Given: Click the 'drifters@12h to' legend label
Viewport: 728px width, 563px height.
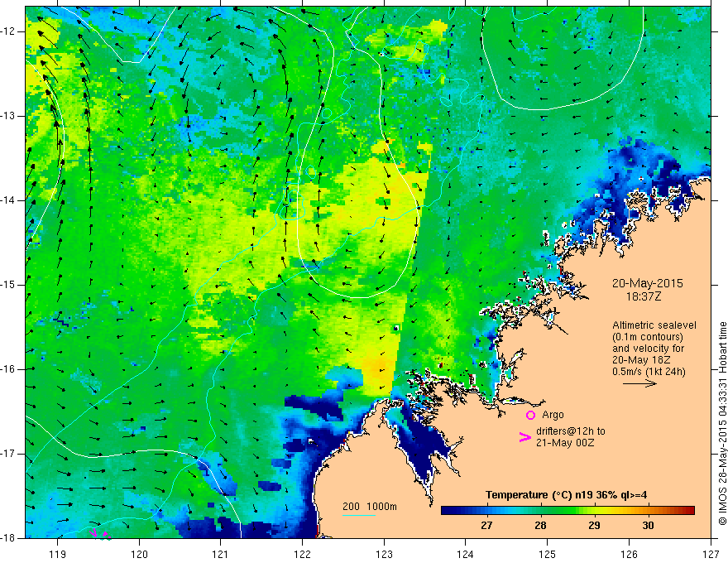Looking at the screenshot, I should 571,431.
